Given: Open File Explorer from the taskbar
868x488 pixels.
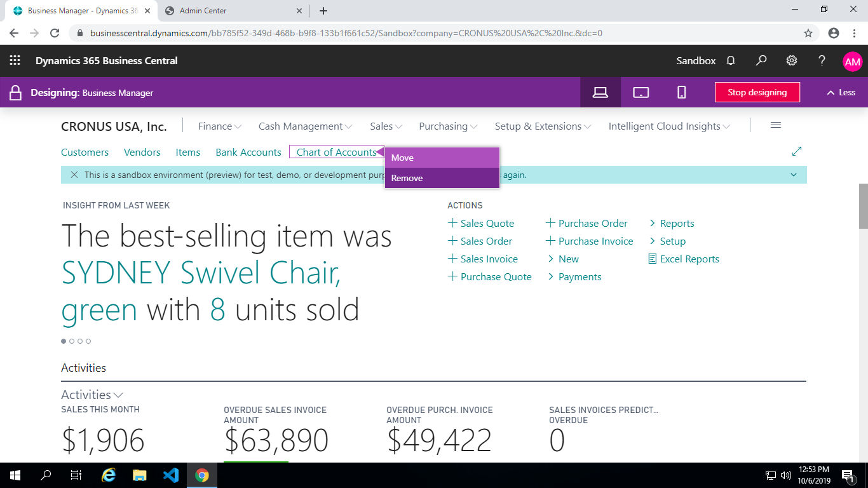Looking at the screenshot, I should click(140, 475).
